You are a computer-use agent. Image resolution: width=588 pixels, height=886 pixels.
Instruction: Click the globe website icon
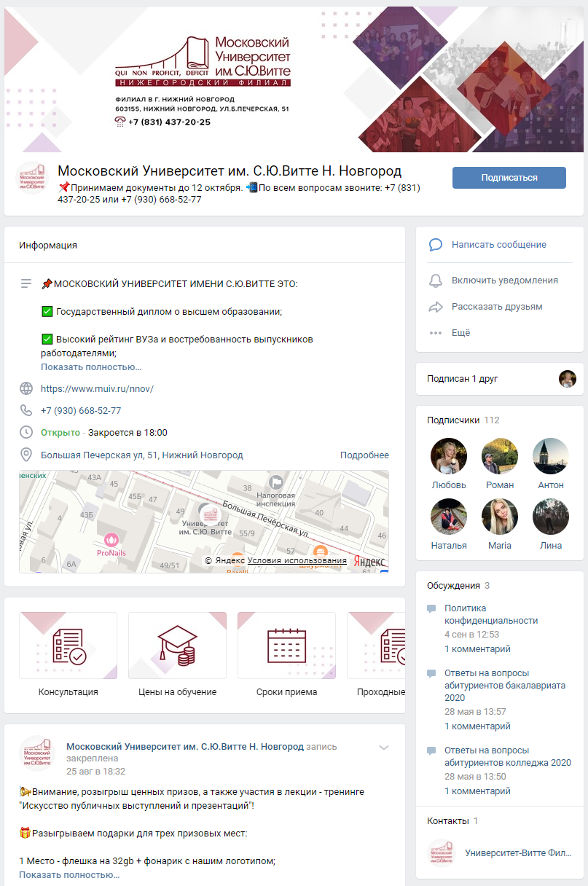26,388
